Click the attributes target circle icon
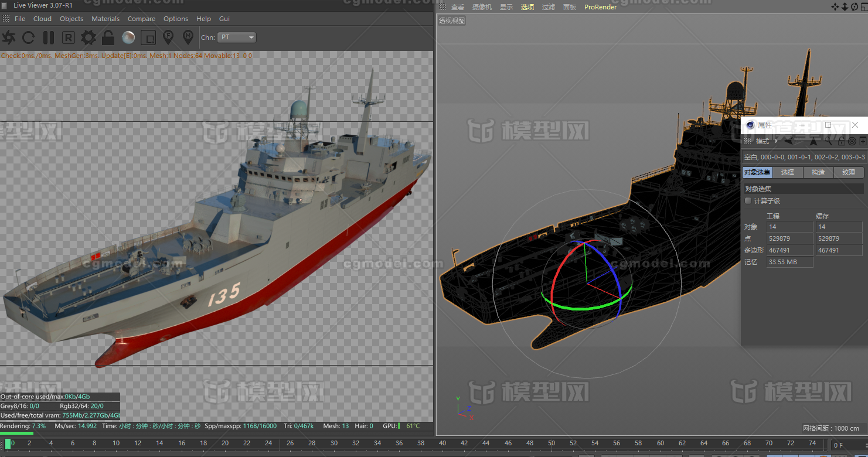This screenshot has height=457, width=868. coord(852,141)
